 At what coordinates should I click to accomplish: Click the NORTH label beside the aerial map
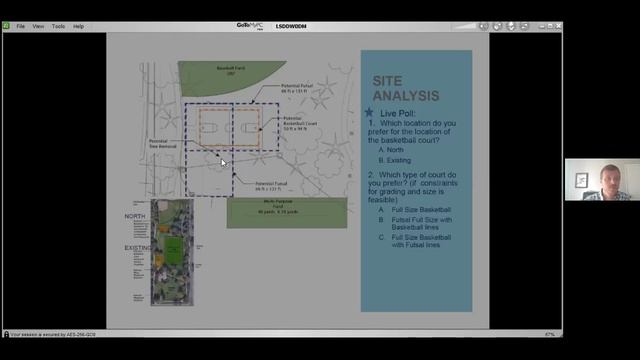(x=135, y=216)
